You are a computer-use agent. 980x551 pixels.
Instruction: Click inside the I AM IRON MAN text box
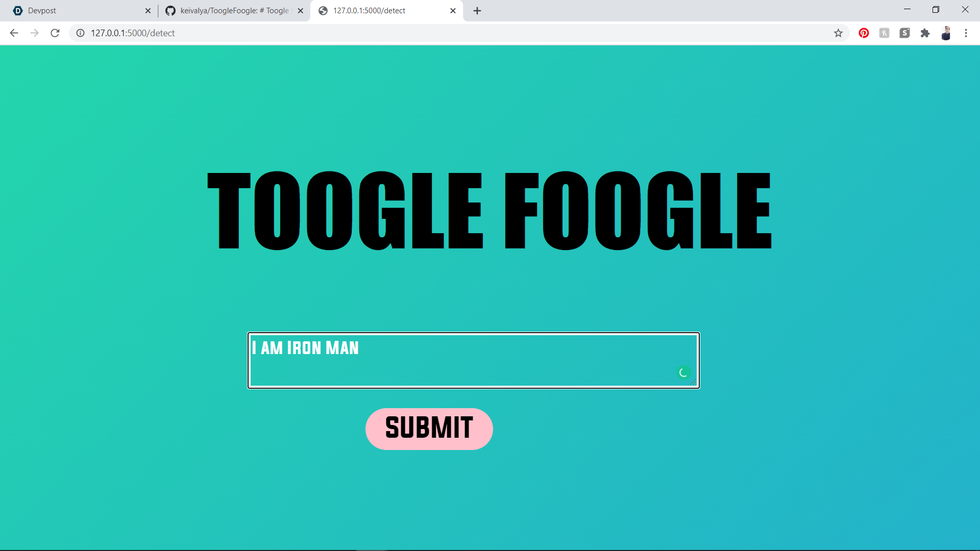(x=473, y=360)
